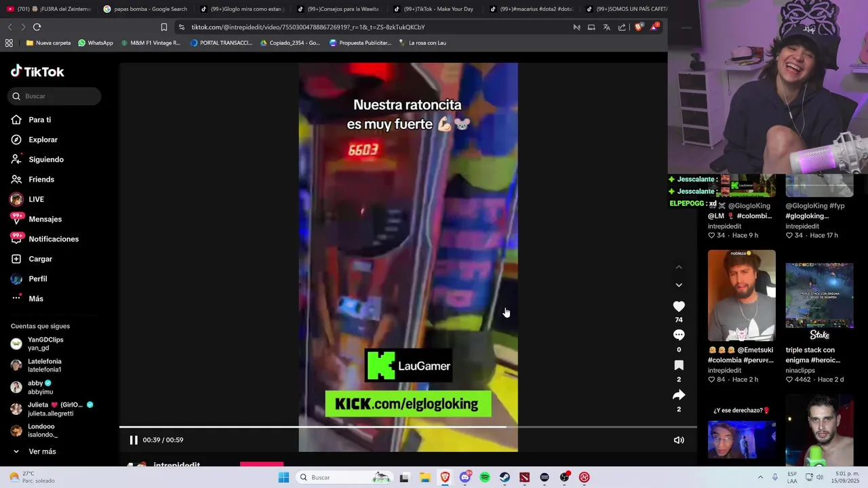Focus the TikTok Buscar search field

(56, 96)
